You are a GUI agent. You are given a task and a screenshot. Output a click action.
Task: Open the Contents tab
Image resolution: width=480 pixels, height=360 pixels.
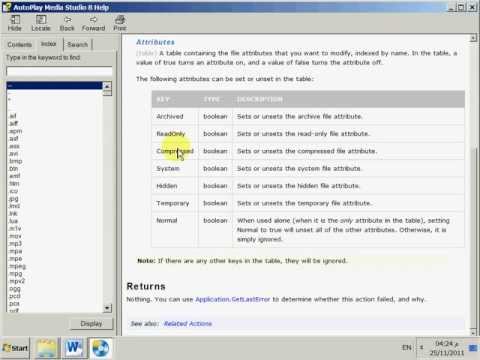pyautogui.click(x=19, y=44)
